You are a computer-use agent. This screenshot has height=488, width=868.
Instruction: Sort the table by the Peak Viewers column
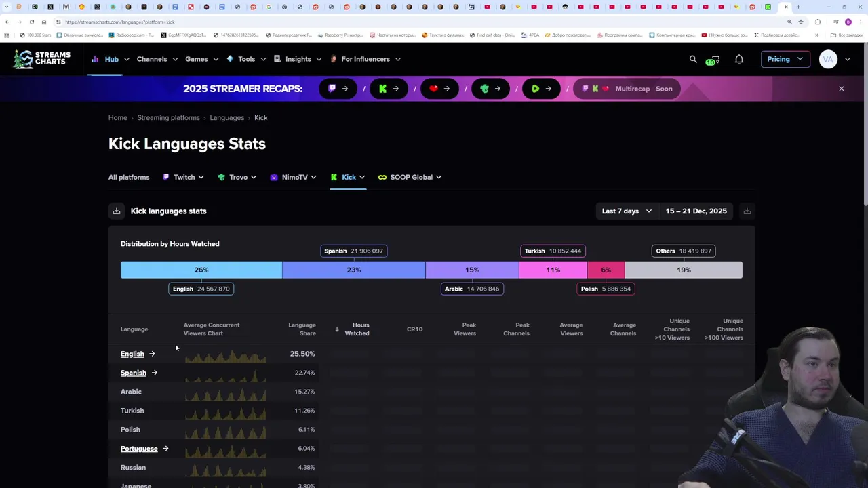tap(465, 329)
